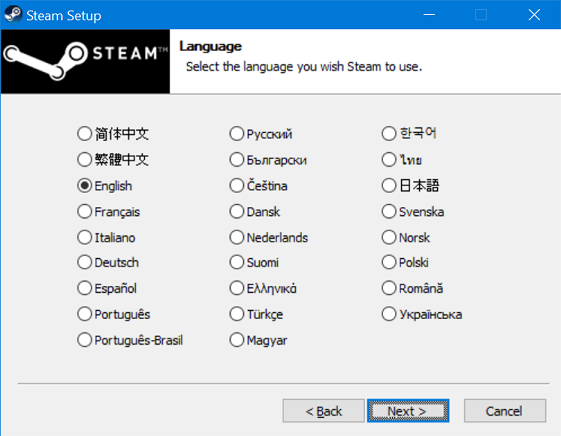Select the Русский language option
Screen dimensions: 561x436
pos(261,134)
